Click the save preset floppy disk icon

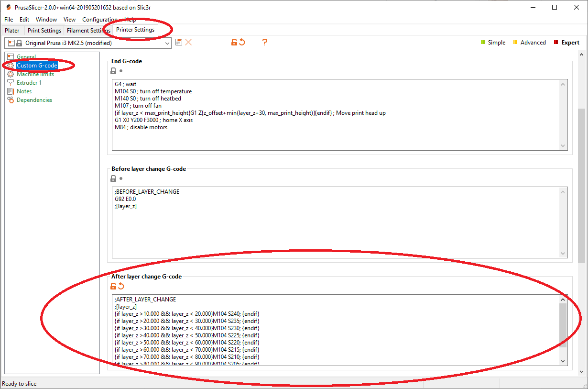tap(179, 42)
